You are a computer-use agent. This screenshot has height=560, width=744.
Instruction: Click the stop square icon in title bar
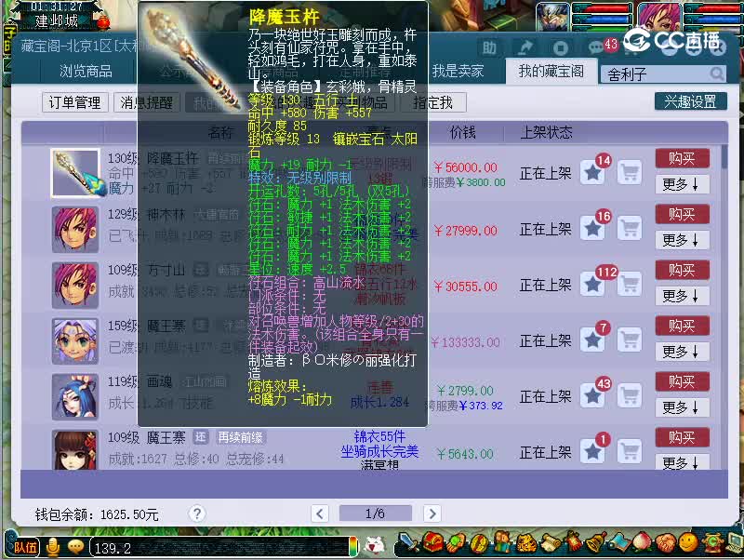coord(561,48)
